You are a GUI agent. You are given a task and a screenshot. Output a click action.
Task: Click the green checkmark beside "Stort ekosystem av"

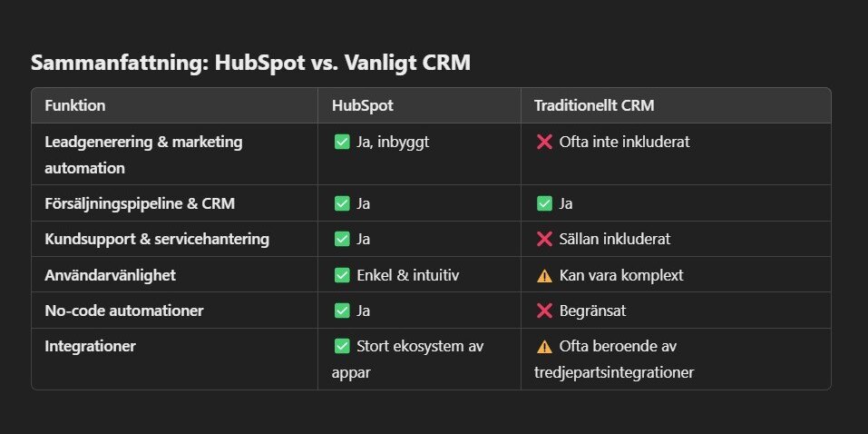(342, 346)
